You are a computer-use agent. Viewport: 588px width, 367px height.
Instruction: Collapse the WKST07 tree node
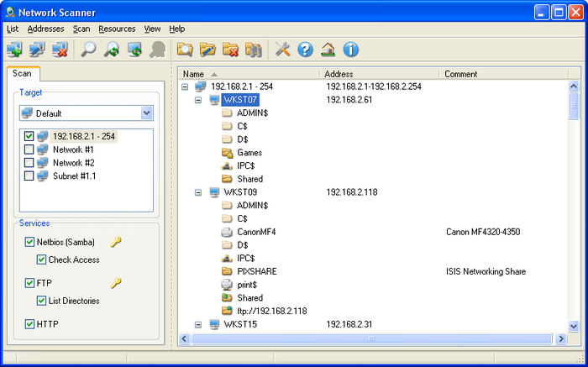pyautogui.click(x=198, y=100)
